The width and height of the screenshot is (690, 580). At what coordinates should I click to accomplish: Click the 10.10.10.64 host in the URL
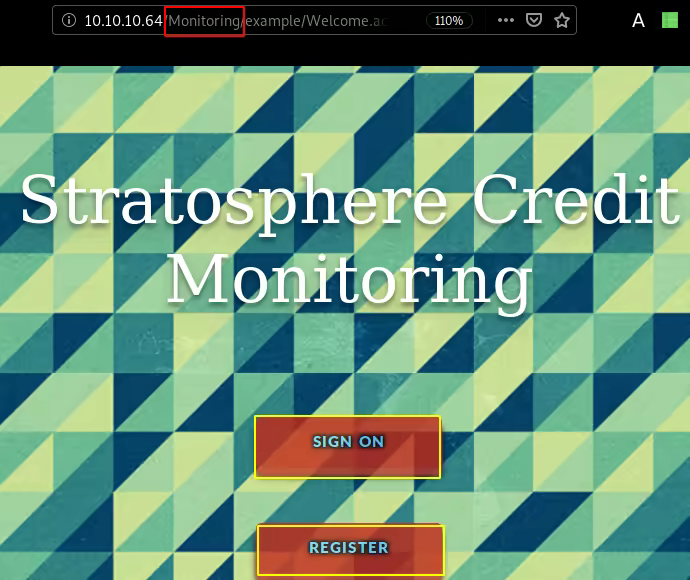tap(122, 20)
